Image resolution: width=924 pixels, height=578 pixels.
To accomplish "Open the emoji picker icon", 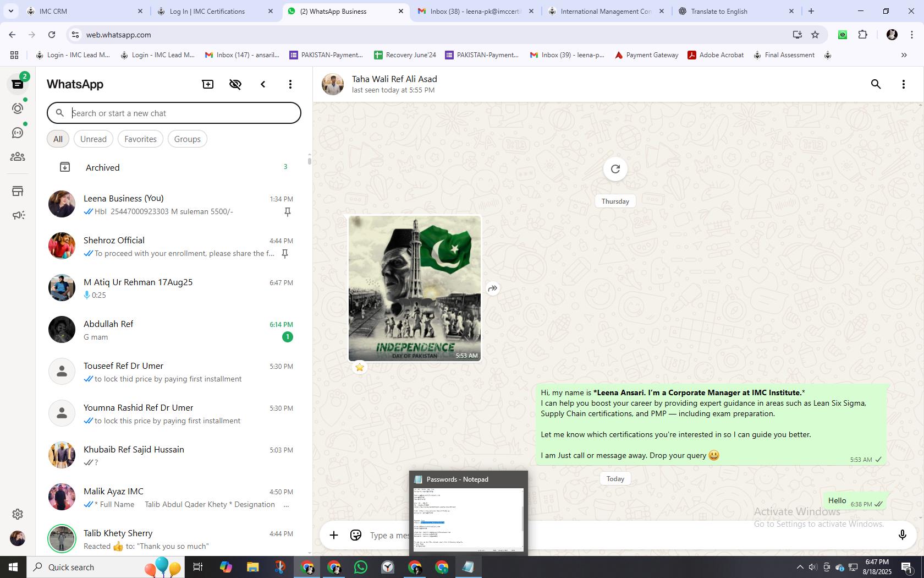I will [356, 535].
